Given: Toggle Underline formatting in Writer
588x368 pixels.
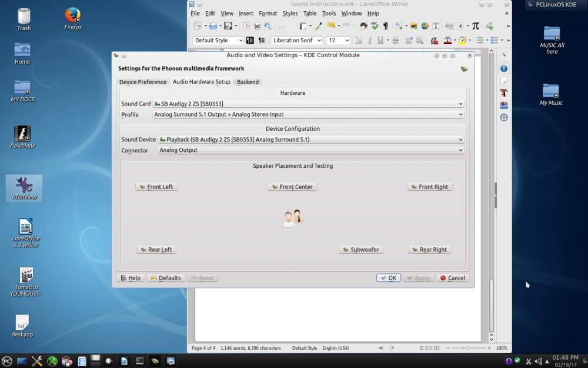Looking at the screenshot, I should 380,41.
